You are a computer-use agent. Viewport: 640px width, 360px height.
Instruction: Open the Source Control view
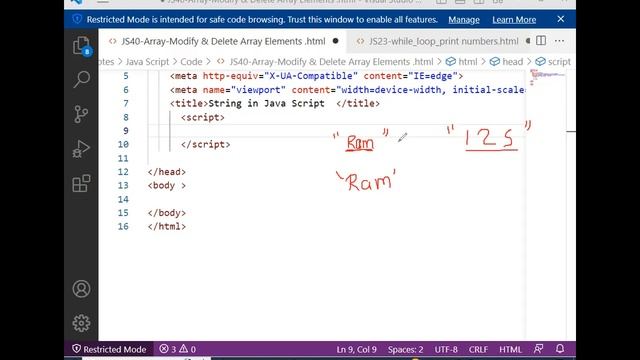point(81,114)
